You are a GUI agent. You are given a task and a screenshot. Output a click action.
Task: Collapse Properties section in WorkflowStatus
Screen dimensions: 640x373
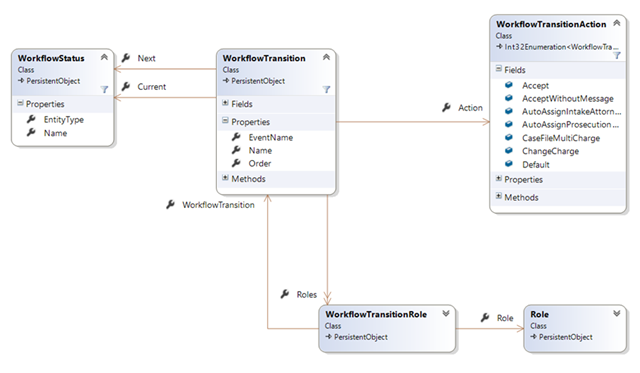tap(20, 103)
